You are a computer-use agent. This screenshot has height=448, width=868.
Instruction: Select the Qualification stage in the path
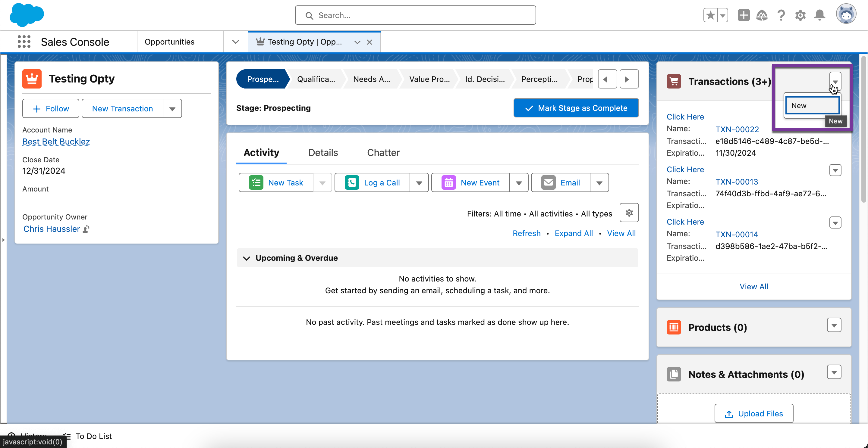click(x=316, y=79)
